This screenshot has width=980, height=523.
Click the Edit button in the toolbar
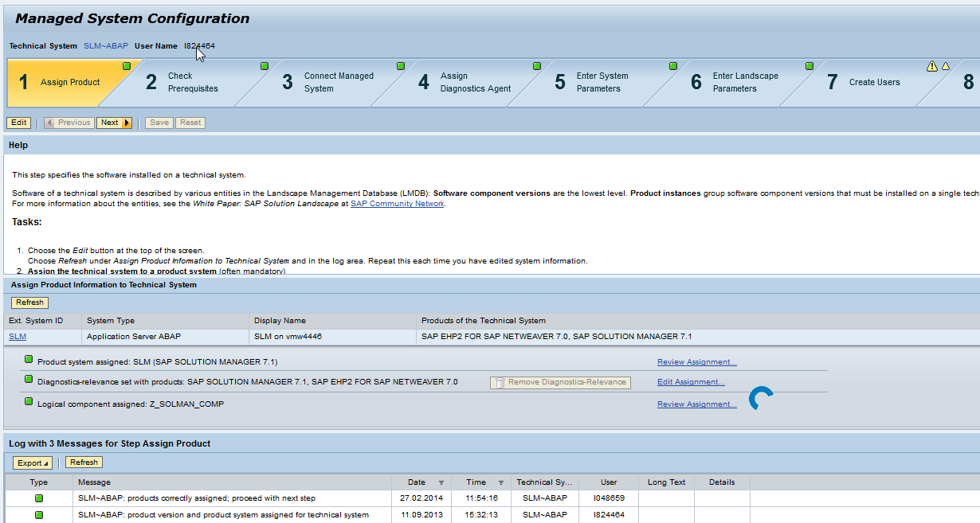click(x=19, y=123)
